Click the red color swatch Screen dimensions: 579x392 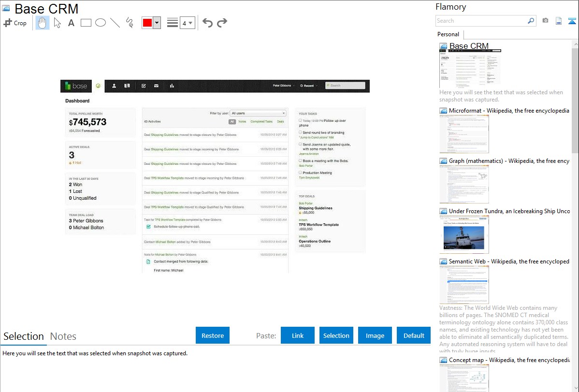point(147,23)
